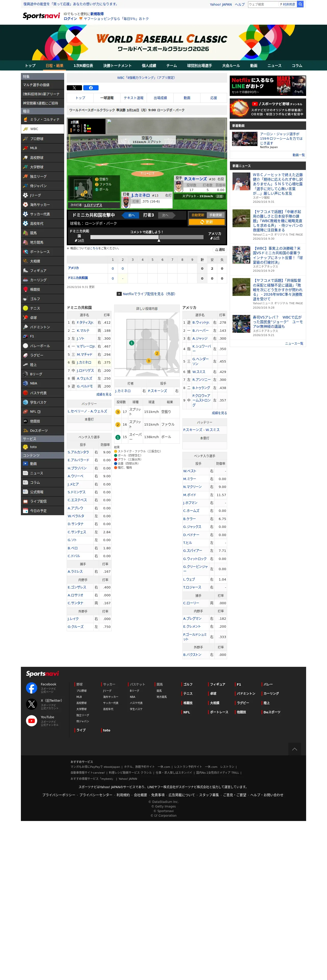Open the 応援 tab

pyautogui.click(x=214, y=98)
